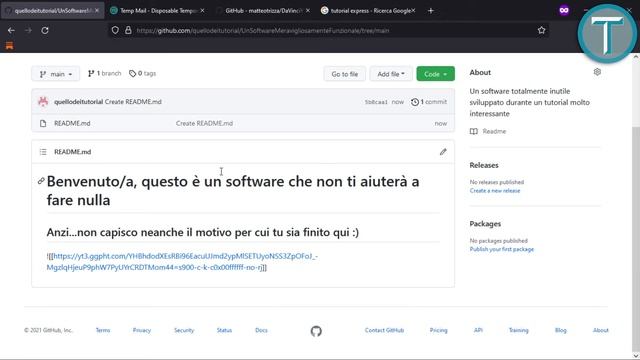This screenshot has height=360, width=640.
Task: View the 1 branch link
Action: point(104,73)
